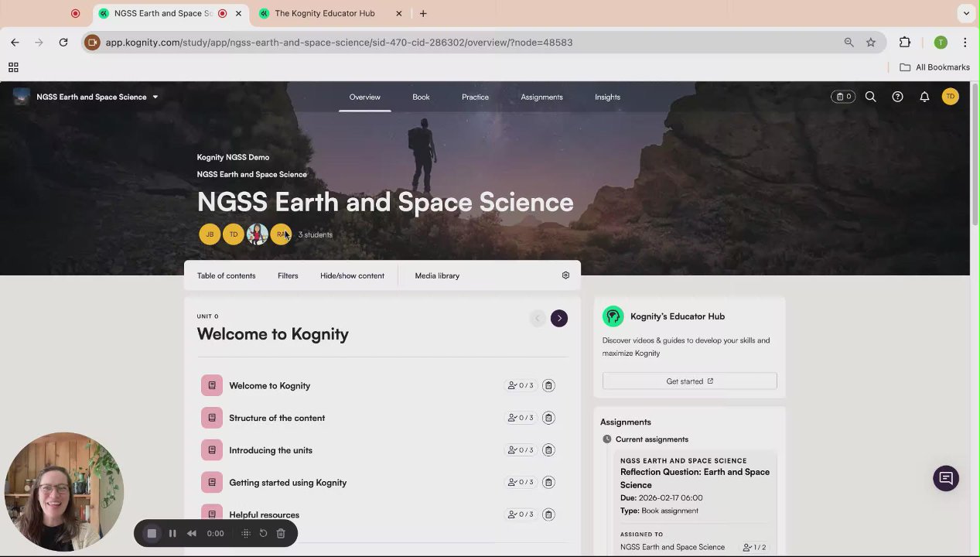Rewind the screen recording

192,533
